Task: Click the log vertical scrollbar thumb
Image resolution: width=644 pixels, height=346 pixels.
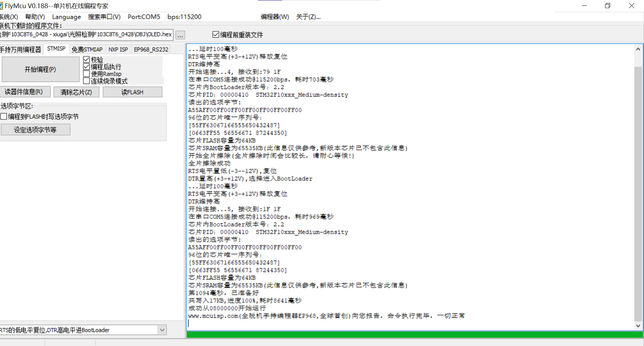Action: pos(638,193)
